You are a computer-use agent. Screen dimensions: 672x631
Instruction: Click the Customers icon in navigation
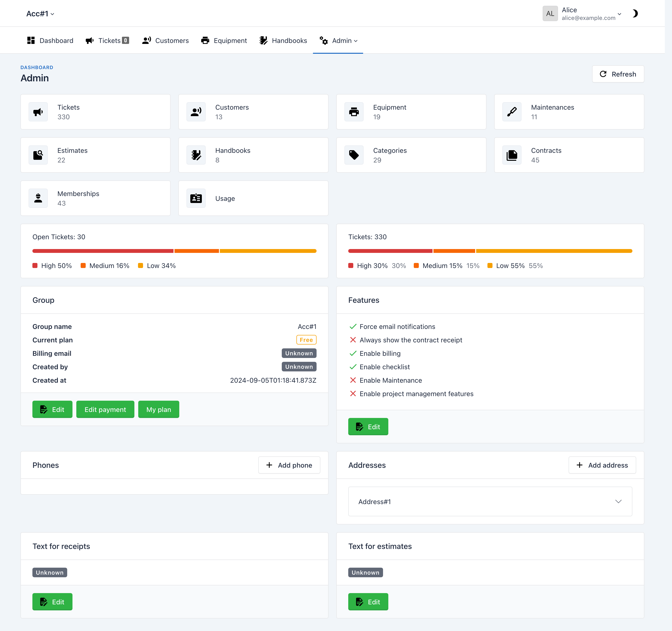point(146,40)
